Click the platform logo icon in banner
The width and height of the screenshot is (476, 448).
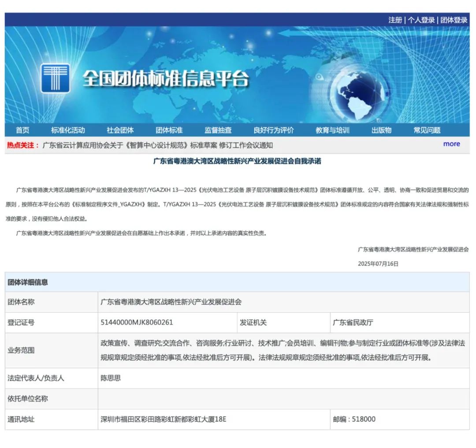click(55, 78)
